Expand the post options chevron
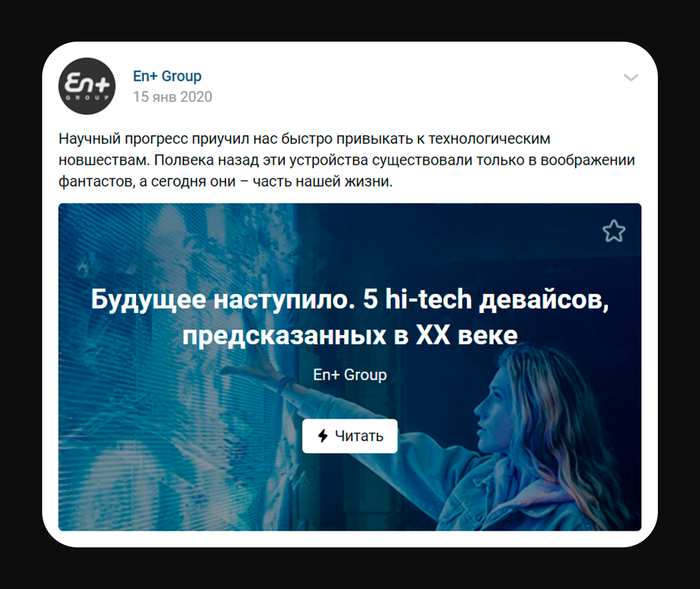The width and height of the screenshot is (700, 589). click(631, 78)
